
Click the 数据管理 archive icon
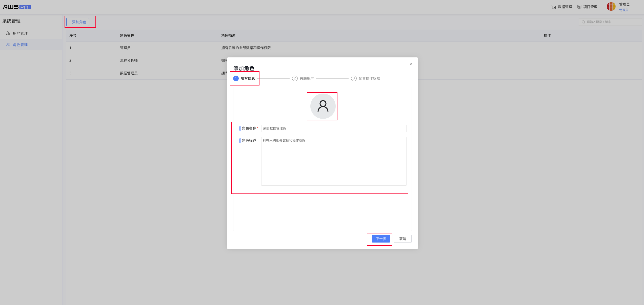click(554, 7)
